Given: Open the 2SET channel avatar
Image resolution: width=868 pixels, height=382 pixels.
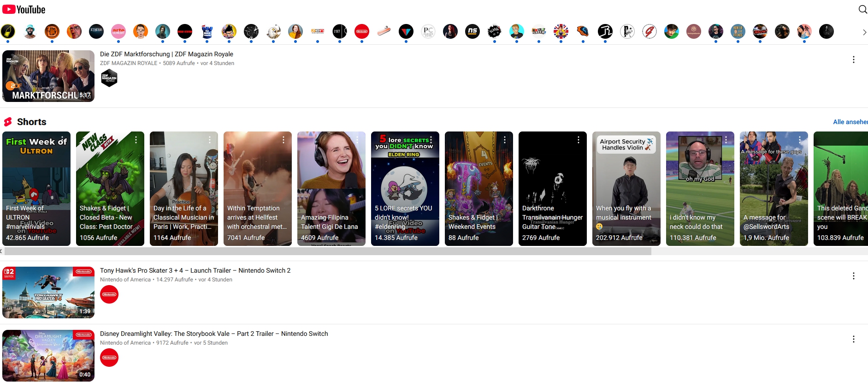Looking at the screenshot, I should [340, 31].
